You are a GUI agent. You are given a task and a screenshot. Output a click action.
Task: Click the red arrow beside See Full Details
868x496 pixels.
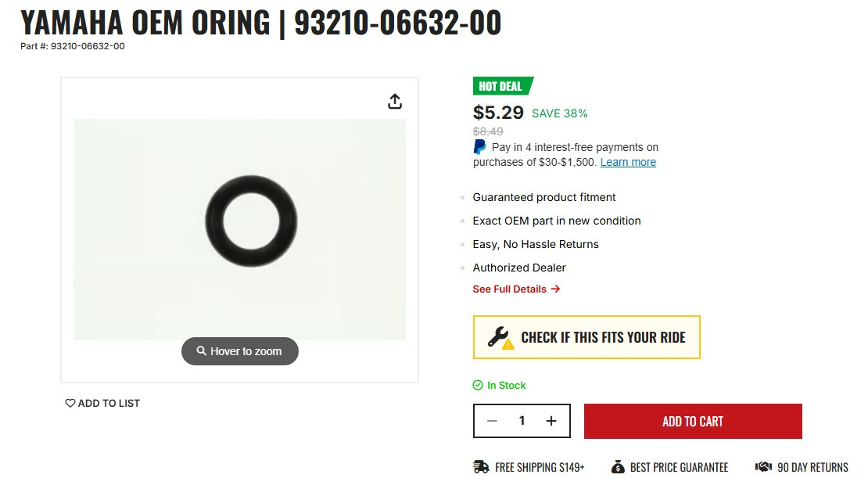pos(555,289)
